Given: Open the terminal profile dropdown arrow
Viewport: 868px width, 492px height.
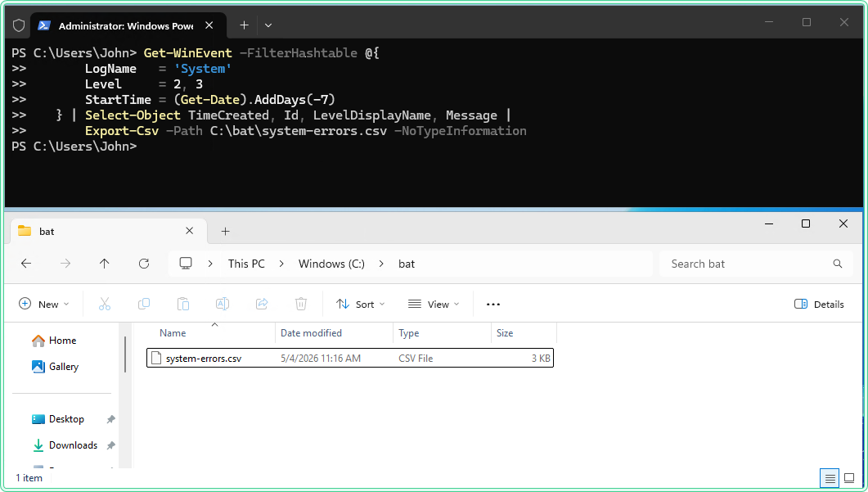Looking at the screenshot, I should pos(268,25).
